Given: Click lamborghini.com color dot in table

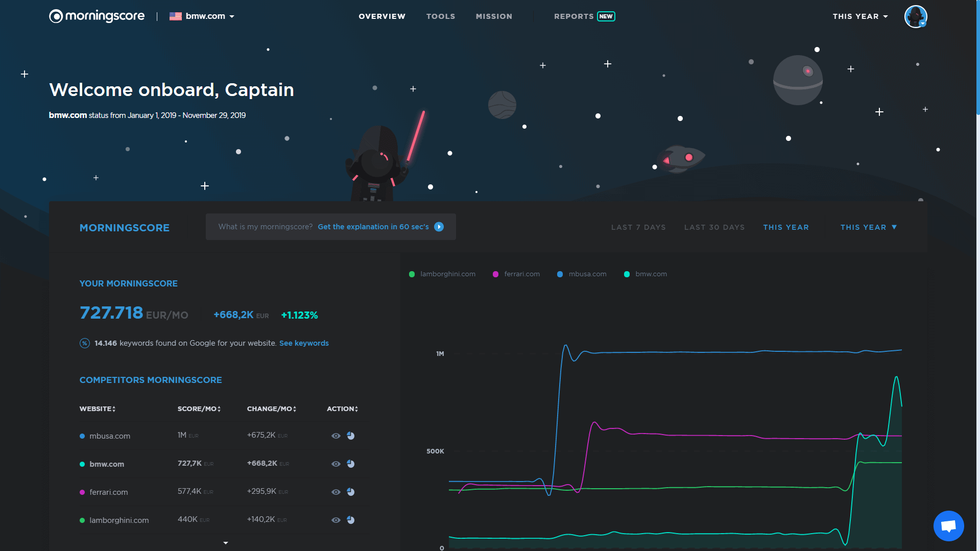Looking at the screenshot, I should [82, 520].
